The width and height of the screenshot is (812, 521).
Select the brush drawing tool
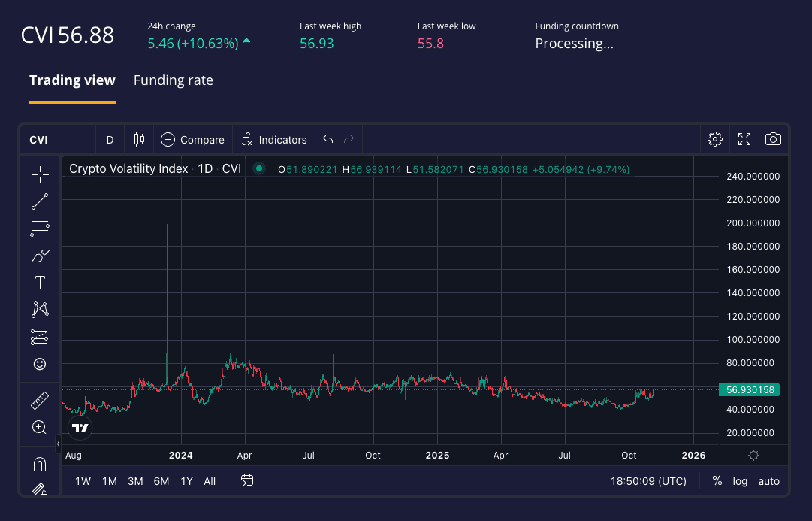click(40, 256)
